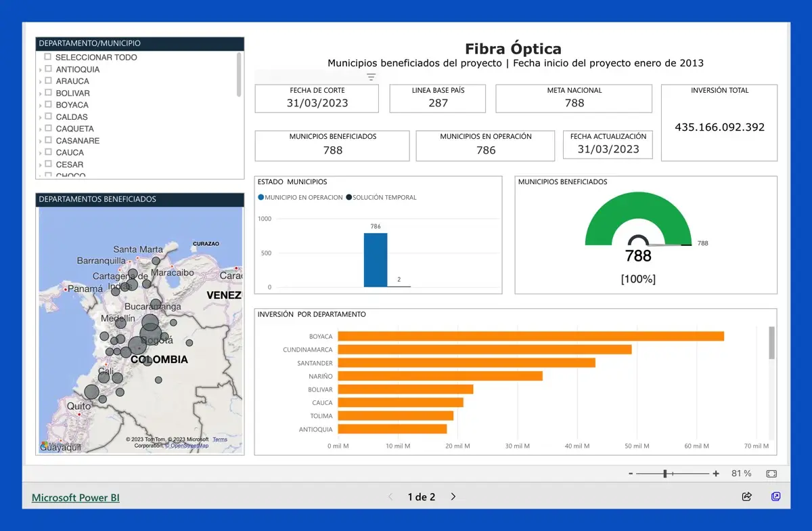Click the META NACIONAL card
812x531 pixels.
pyautogui.click(x=574, y=98)
